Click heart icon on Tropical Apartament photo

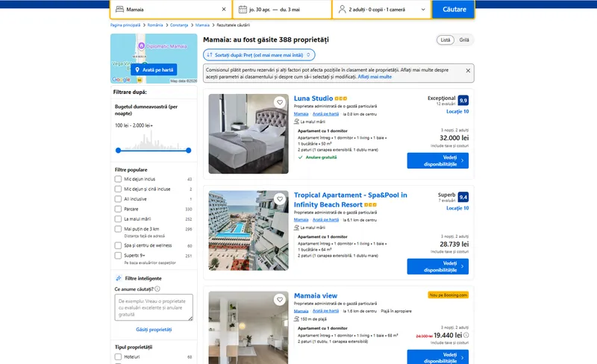click(x=280, y=198)
